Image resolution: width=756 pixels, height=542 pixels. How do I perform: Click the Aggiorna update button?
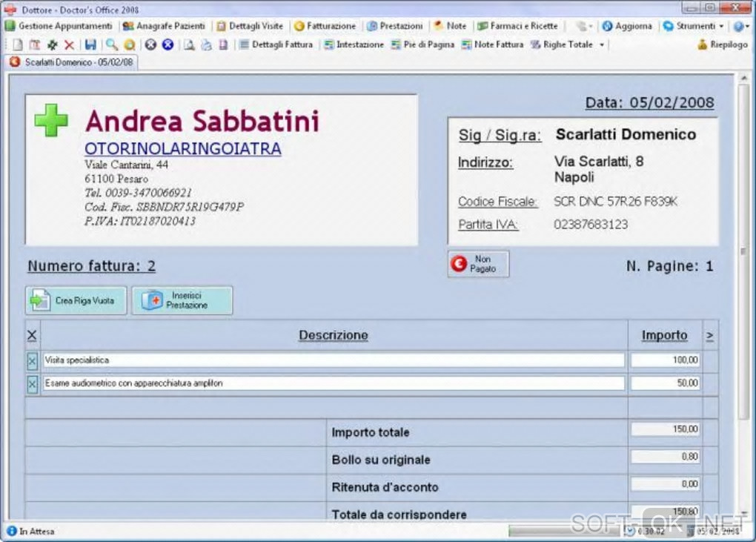[627, 26]
